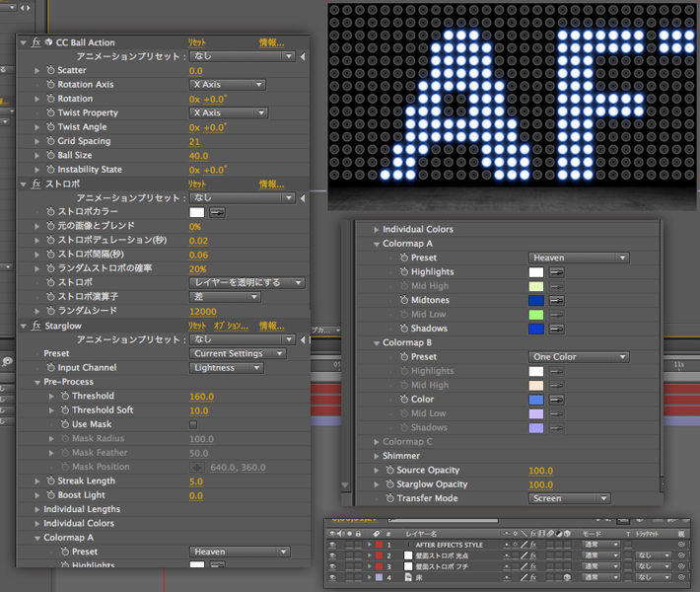Viewport: 700px width, 592px height.
Task: Enable the Use Mask checkbox
Action: click(x=193, y=424)
